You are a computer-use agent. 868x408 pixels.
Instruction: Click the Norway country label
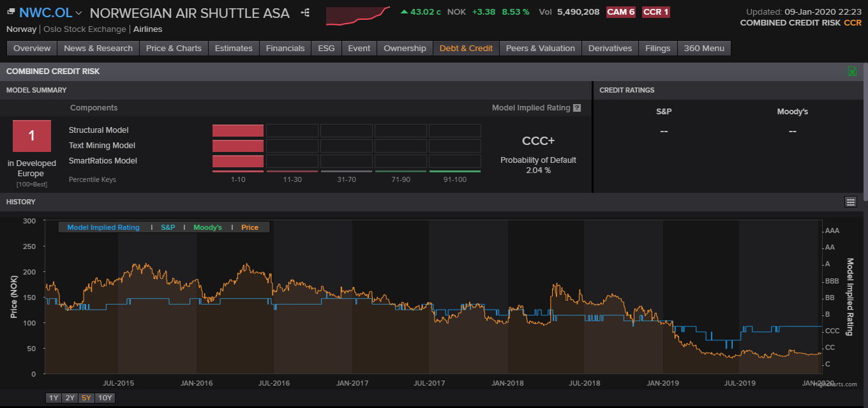point(21,29)
